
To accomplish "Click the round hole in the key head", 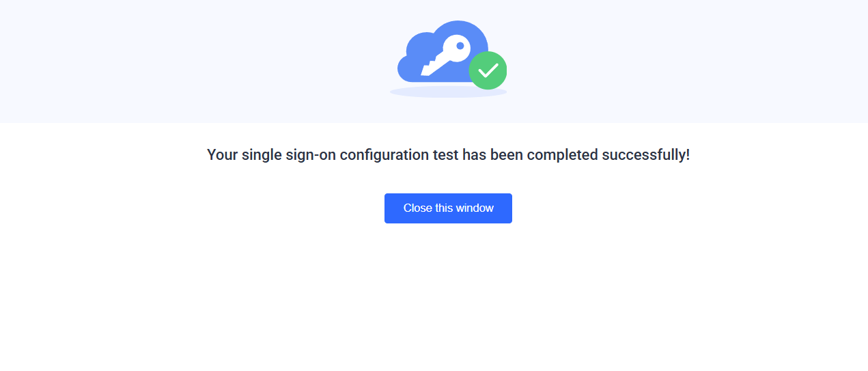I will pyautogui.click(x=460, y=46).
